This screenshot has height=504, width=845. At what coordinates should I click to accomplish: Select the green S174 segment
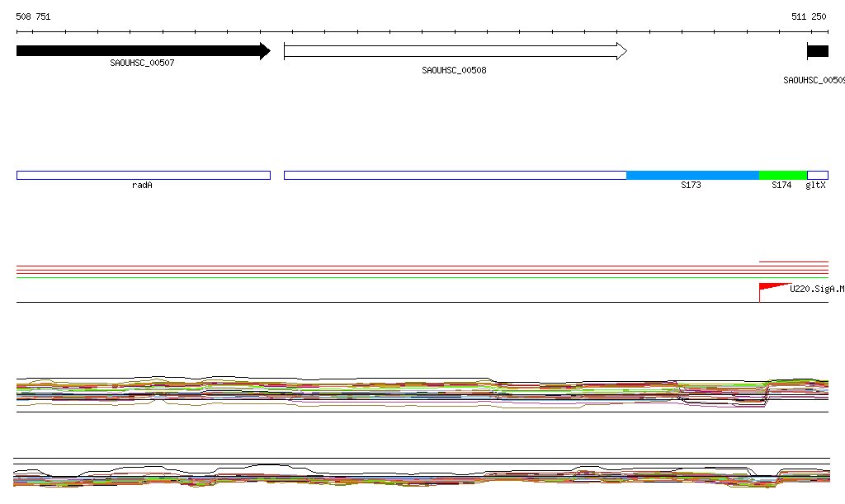tap(783, 176)
